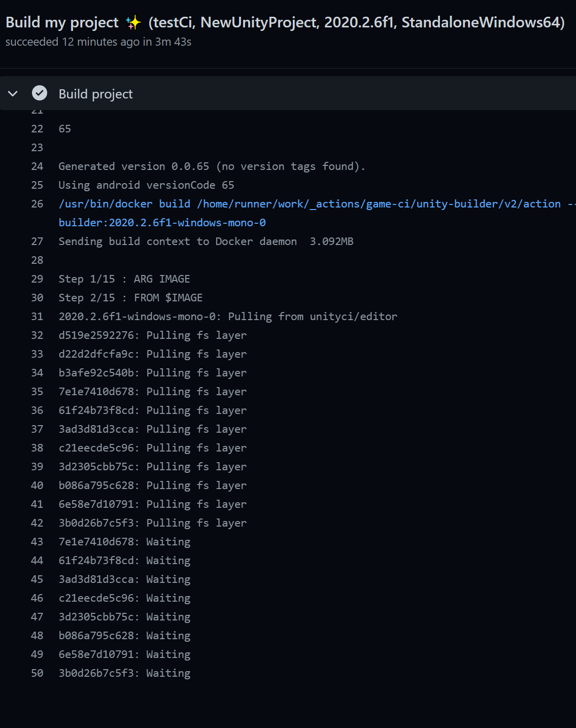Screen dimensions: 576x728
Task: Click the chevron beside the checkmark
Action: 13,93
